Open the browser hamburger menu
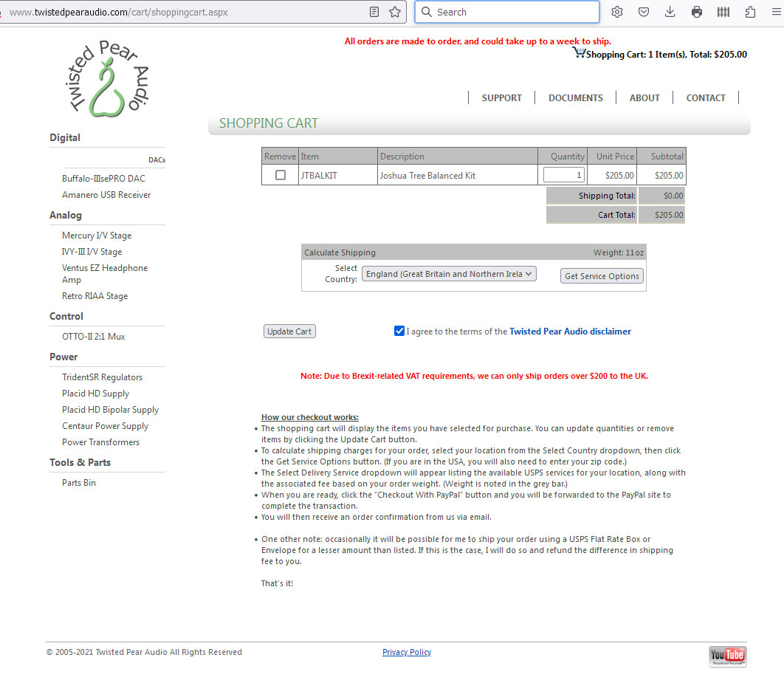 [776, 12]
